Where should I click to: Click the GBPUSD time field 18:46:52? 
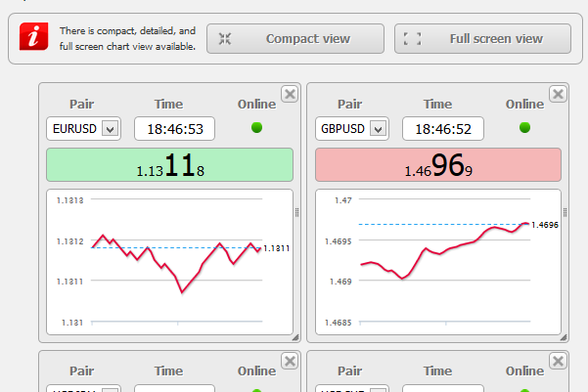(443, 128)
